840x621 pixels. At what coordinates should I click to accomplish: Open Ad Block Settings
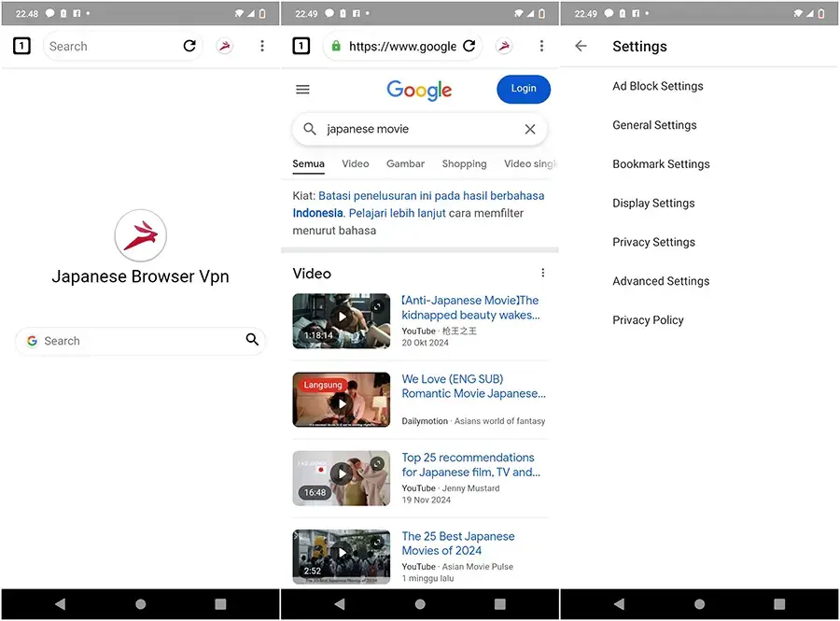657,86
